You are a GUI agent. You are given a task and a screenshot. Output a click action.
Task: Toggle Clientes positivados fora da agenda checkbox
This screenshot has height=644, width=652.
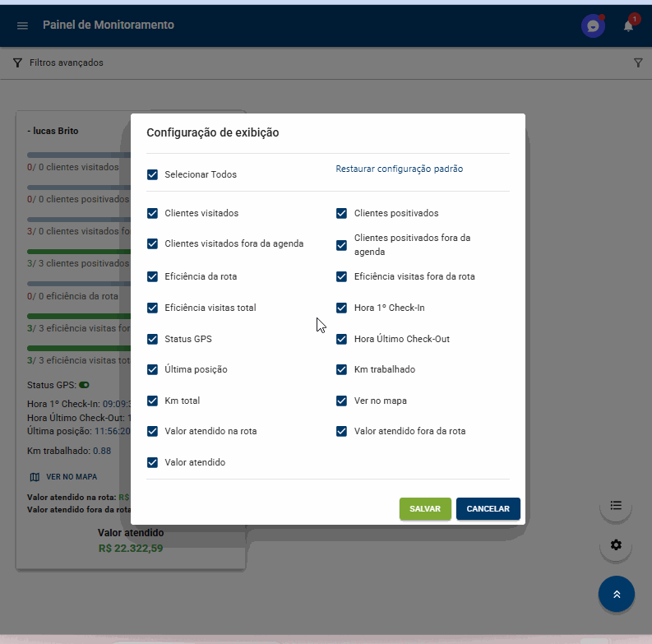[x=341, y=245]
